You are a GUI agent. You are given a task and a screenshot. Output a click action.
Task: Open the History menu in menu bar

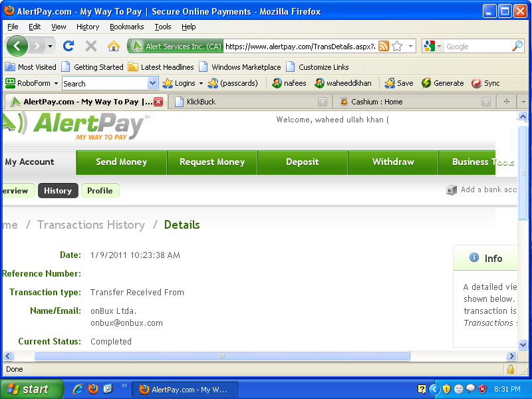point(88,27)
